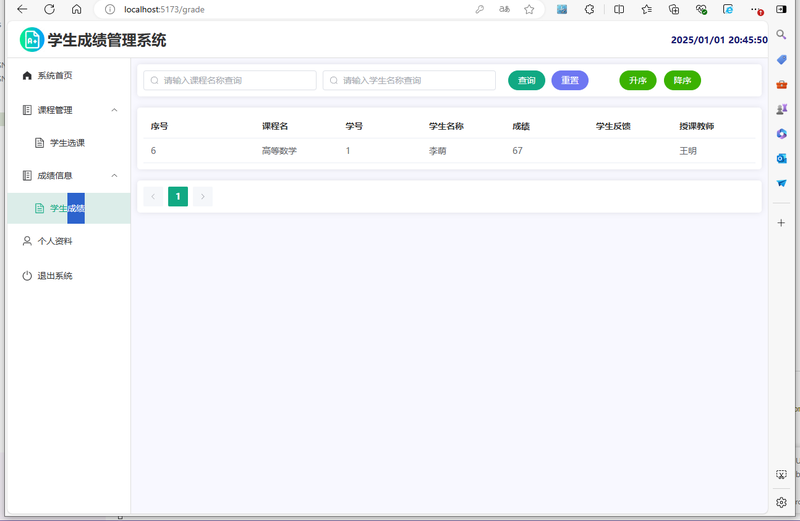Viewport: 800px width, 521px height.
Task: Open 学生选课 submenu item
Action: tap(69, 143)
